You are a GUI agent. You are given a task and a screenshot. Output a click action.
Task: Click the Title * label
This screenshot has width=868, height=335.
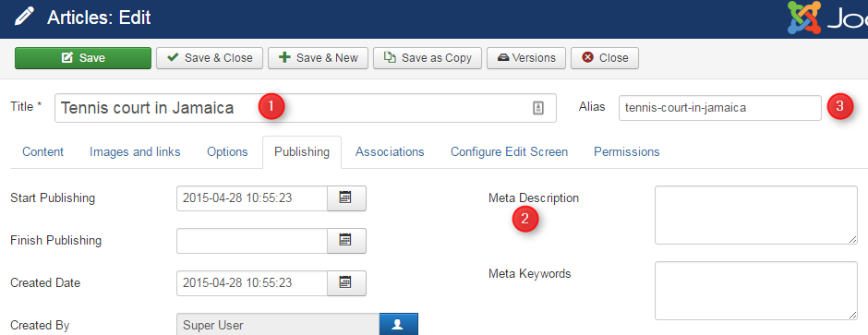(x=26, y=107)
